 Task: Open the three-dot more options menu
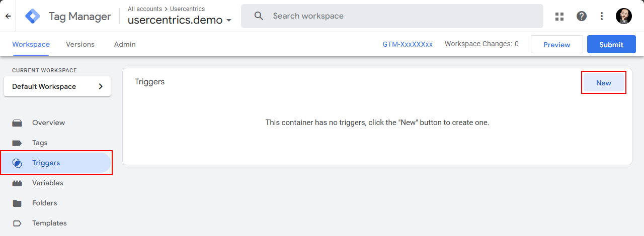(x=602, y=16)
